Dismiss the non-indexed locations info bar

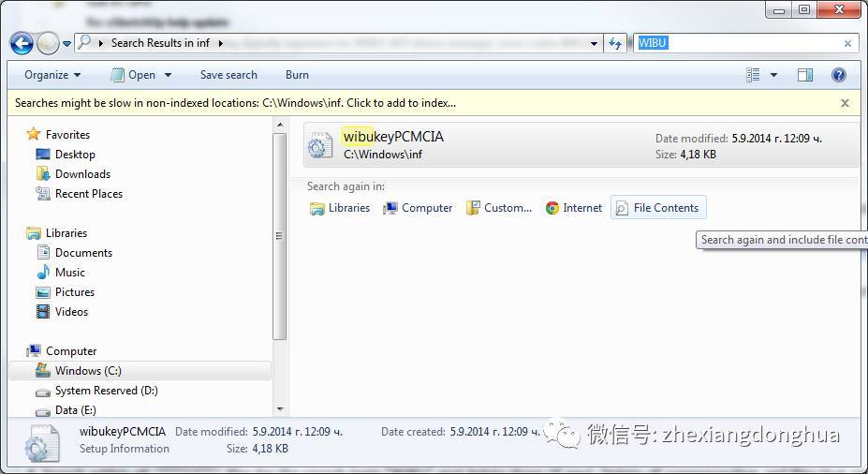(845, 103)
